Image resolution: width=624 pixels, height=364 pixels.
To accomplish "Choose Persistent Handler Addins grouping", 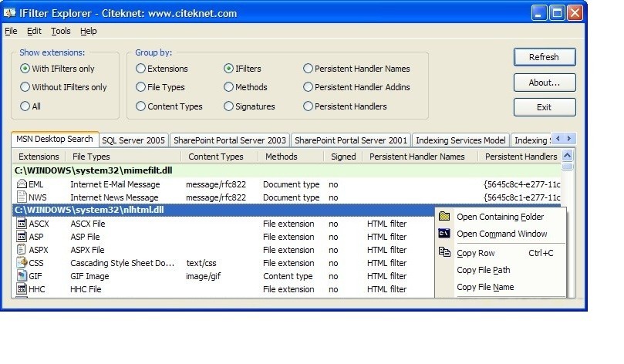I will pyautogui.click(x=309, y=87).
